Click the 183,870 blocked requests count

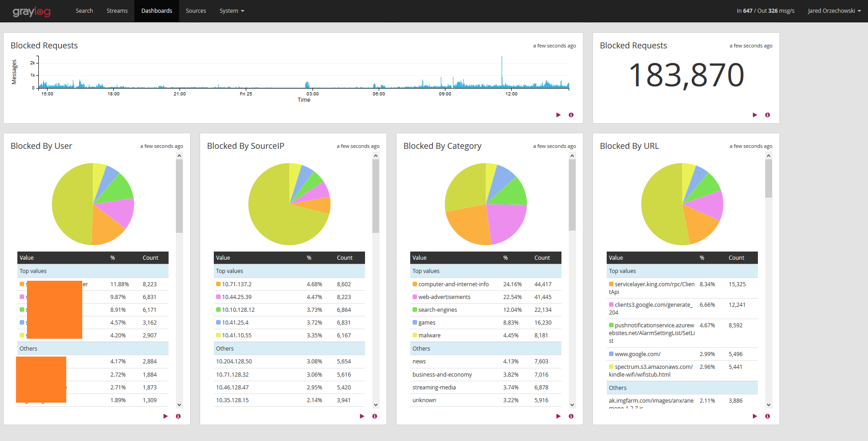[686, 75]
